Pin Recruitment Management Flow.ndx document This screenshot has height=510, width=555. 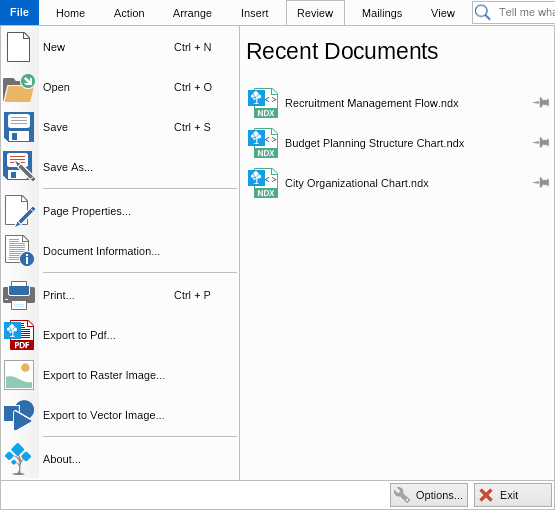pos(541,103)
